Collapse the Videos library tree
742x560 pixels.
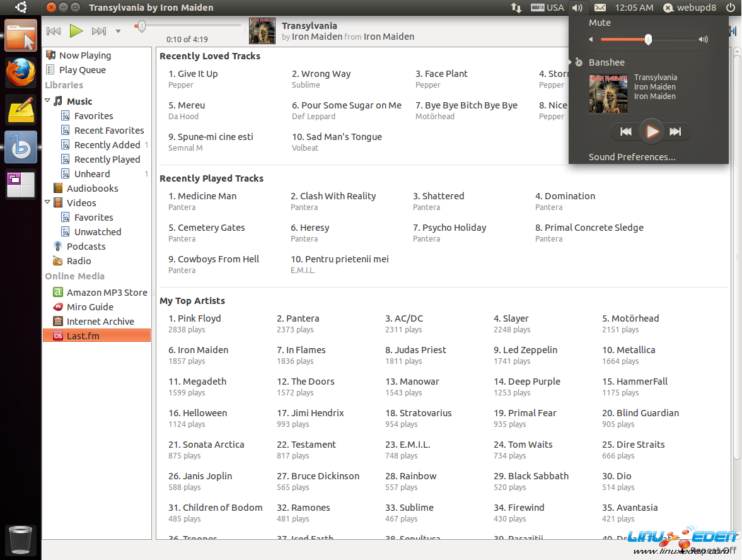(48, 202)
